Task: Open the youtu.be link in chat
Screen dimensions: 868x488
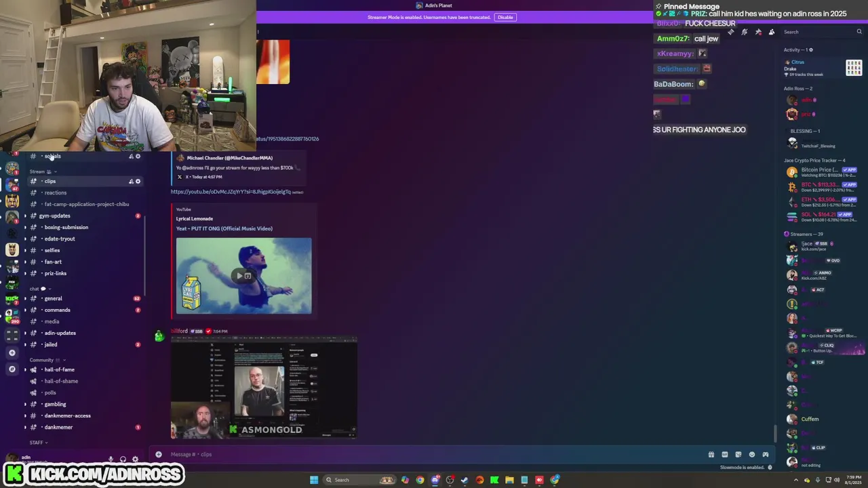Action: [x=231, y=192]
